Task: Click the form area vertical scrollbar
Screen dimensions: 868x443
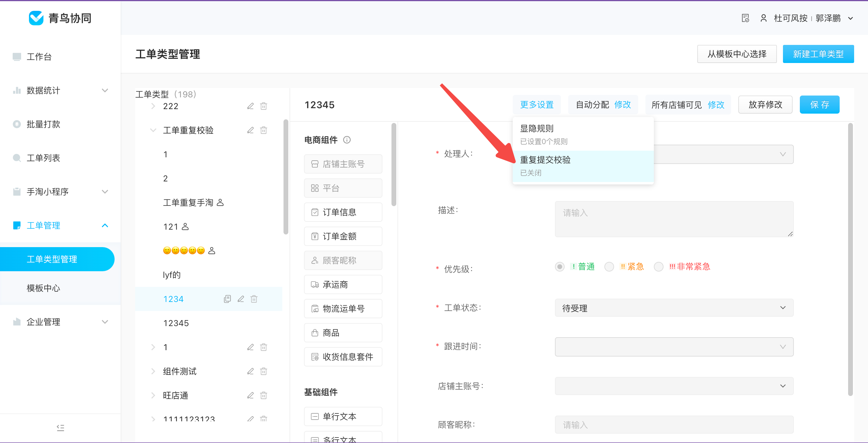Action: pyautogui.click(x=850, y=259)
